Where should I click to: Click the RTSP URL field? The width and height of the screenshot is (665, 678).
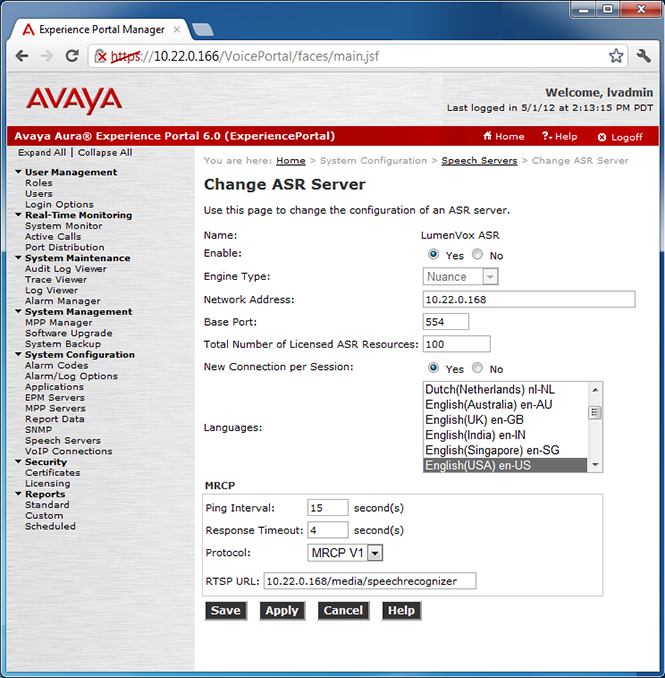tap(370, 581)
